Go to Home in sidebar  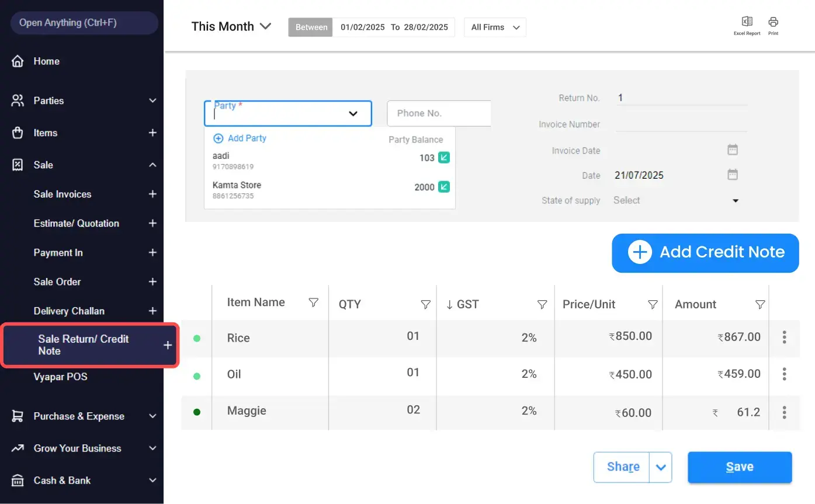(x=46, y=61)
